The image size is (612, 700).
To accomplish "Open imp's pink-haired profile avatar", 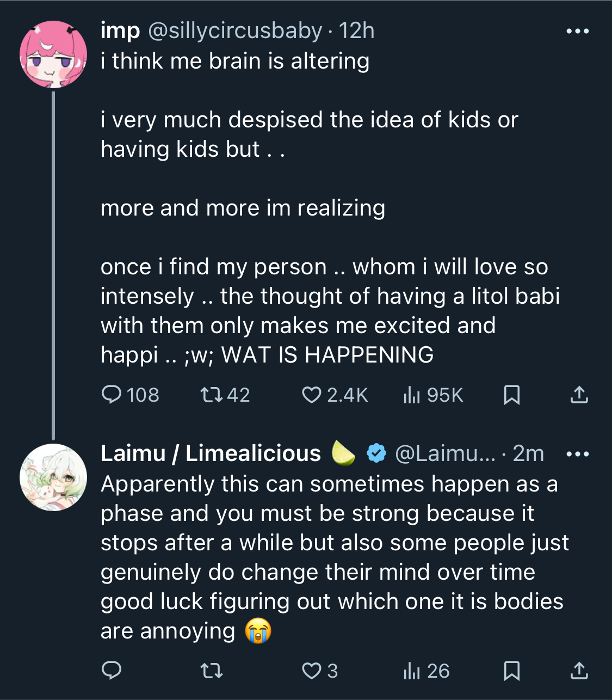I will (x=53, y=54).
